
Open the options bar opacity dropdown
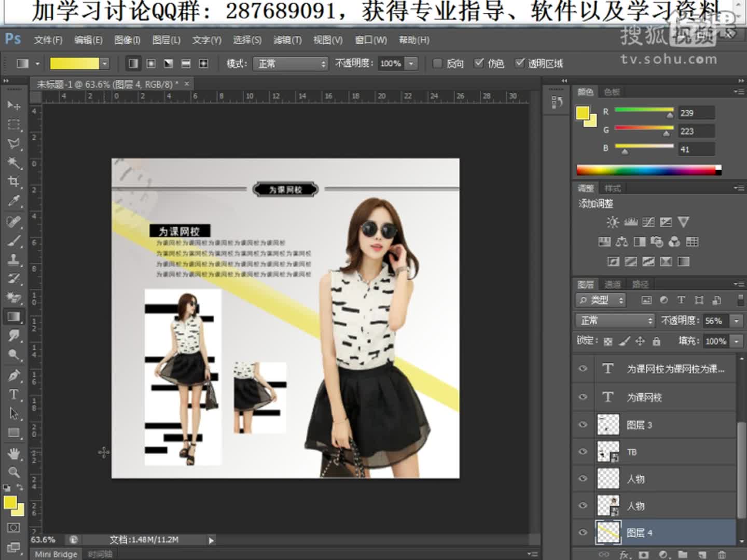(411, 63)
